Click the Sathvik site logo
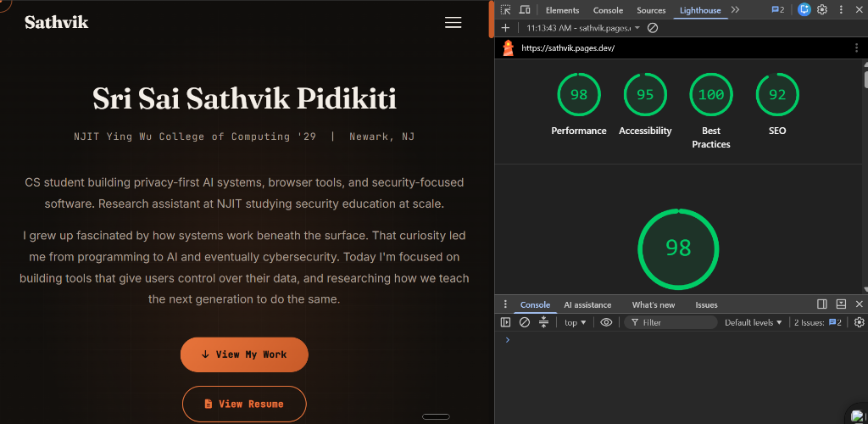 pyautogui.click(x=57, y=22)
